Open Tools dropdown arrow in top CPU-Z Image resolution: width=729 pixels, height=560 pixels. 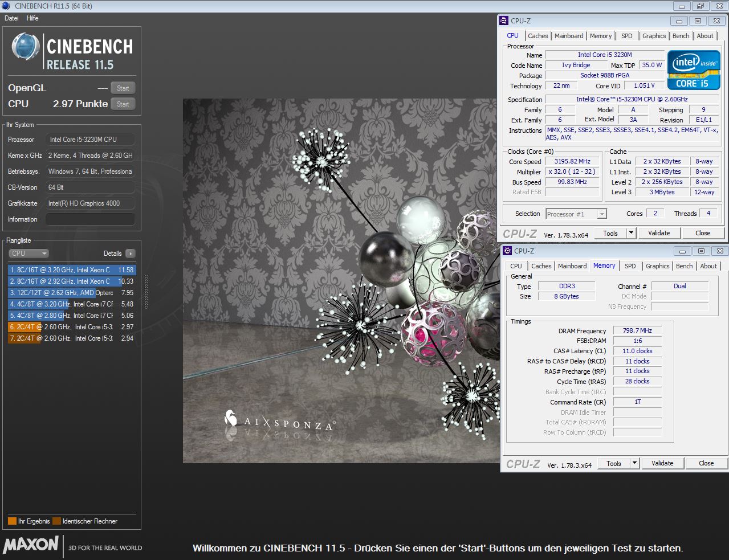click(631, 233)
